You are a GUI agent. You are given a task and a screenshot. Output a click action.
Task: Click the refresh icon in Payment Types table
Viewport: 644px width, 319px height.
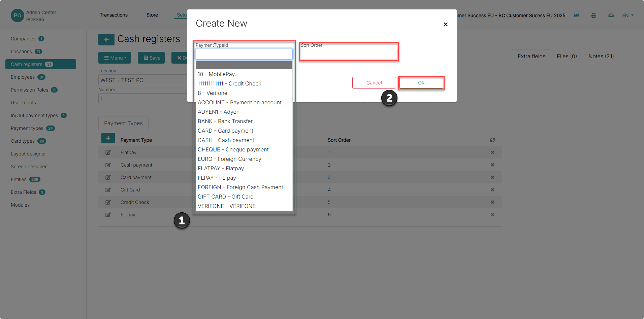pyautogui.click(x=492, y=140)
